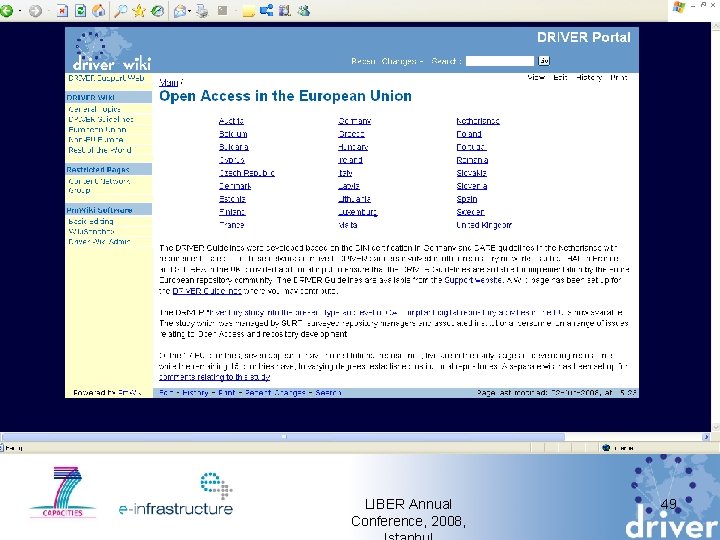Click the footer Recent Changes link

275,393
